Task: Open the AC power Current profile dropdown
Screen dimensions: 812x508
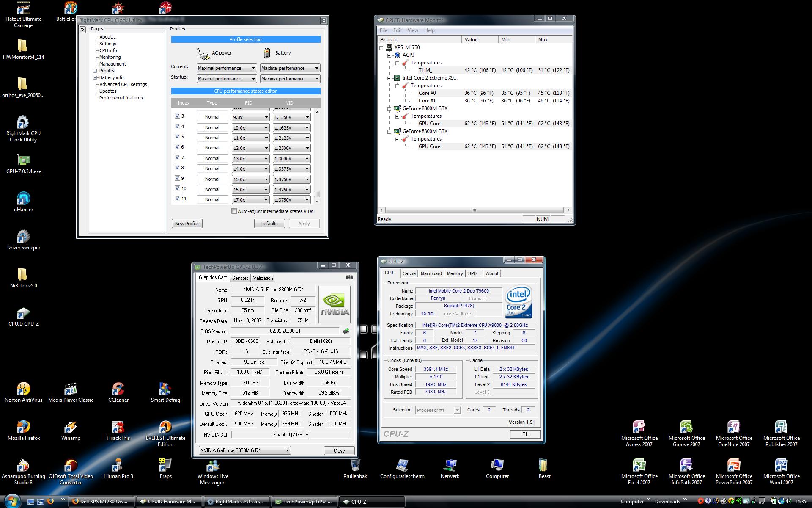Action: pos(226,68)
